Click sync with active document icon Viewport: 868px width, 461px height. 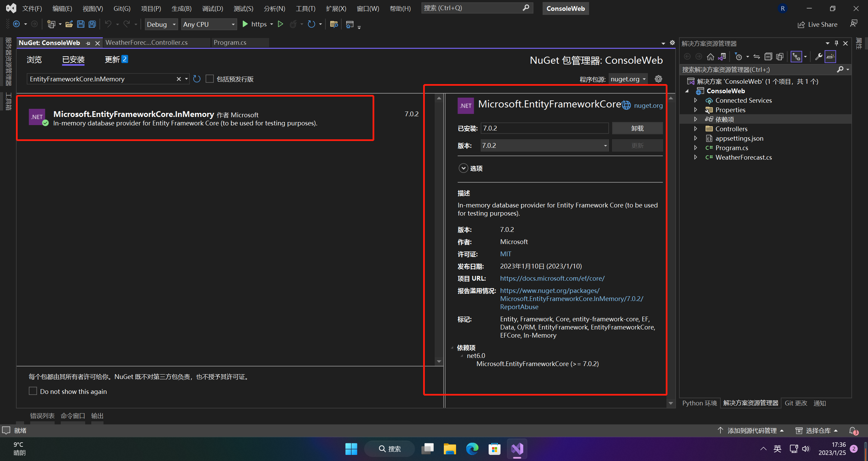(757, 57)
